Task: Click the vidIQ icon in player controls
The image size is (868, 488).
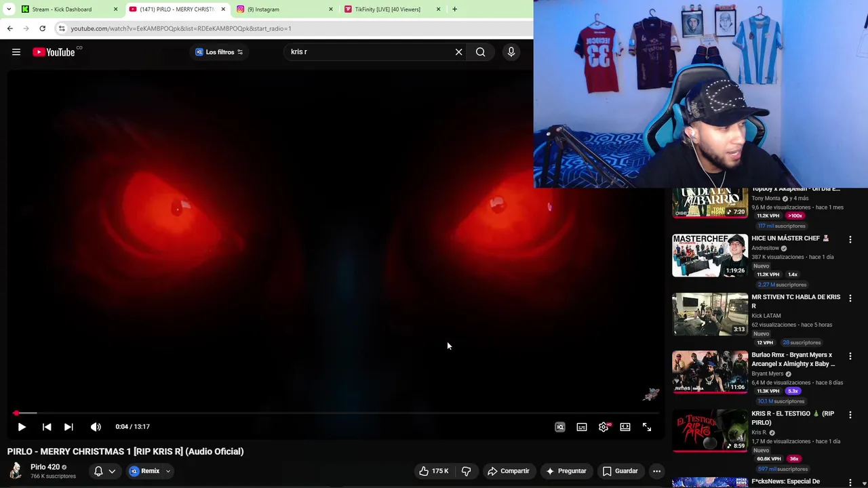Action: [x=560, y=427]
